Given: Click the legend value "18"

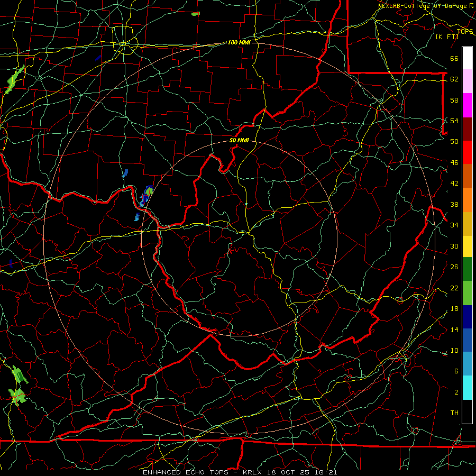Looking at the screenshot, I should point(454,309).
